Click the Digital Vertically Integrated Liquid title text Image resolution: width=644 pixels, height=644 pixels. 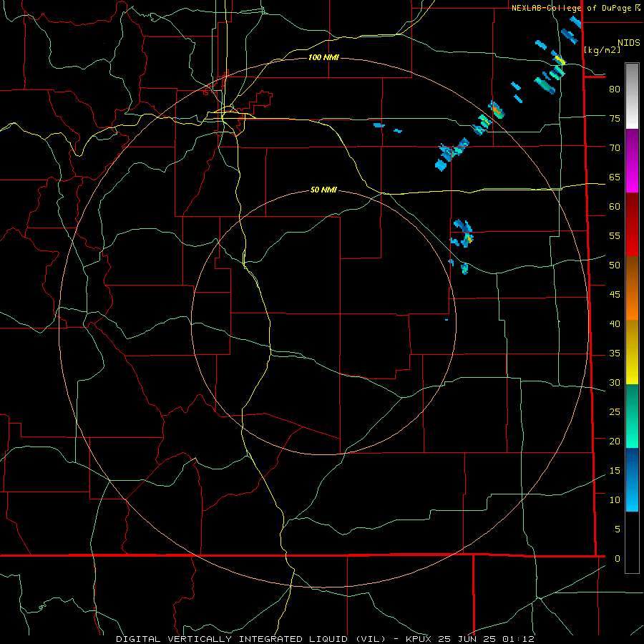250,639
